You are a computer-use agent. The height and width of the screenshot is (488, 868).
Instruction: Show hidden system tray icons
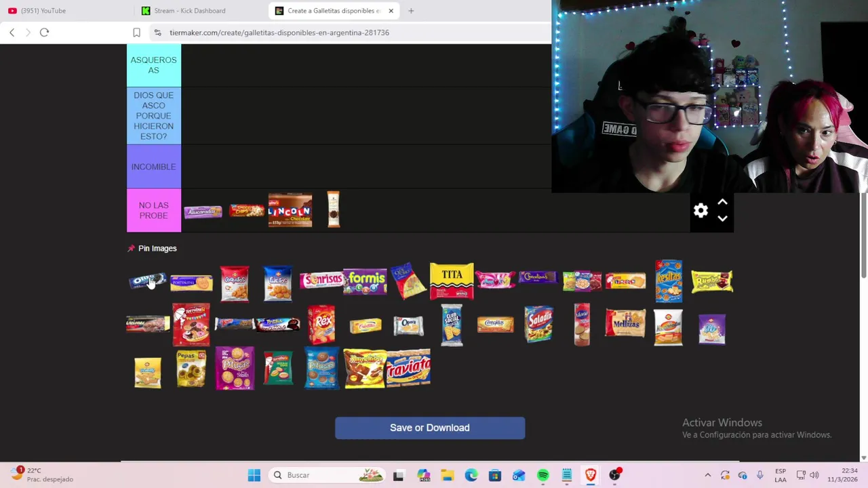tap(708, 475)
